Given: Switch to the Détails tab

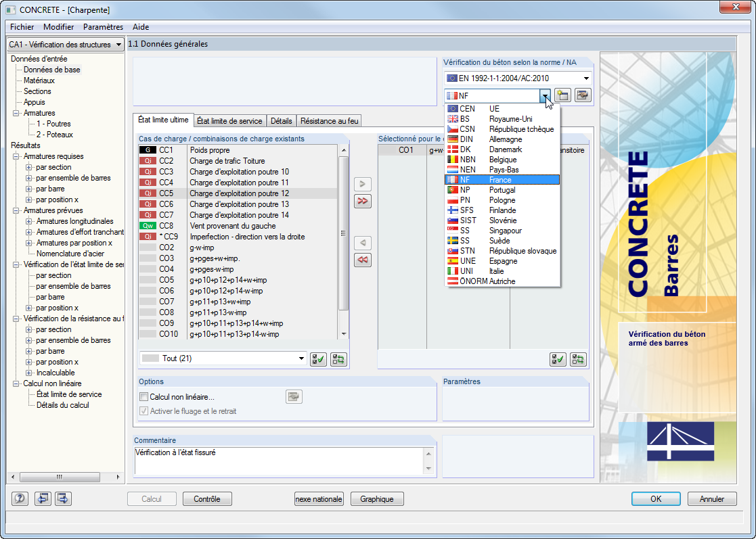Looking at the screenshot, I should 281,121.
